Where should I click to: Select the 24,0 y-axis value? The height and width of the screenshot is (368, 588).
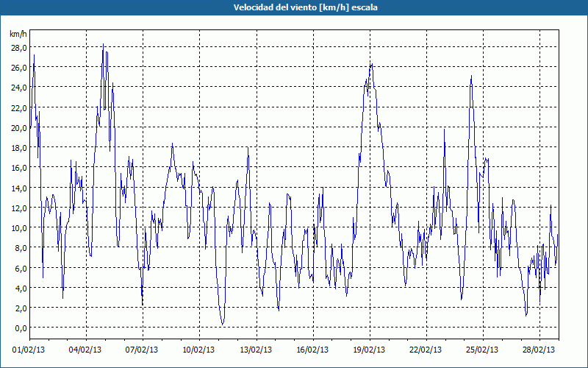[19, 88]
